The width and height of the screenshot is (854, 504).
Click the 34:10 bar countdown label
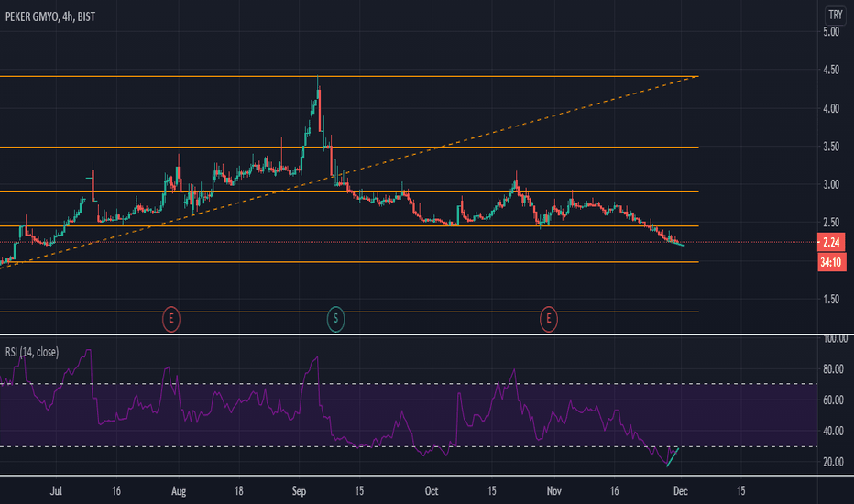pyautogui.click(x=831, y=263)
